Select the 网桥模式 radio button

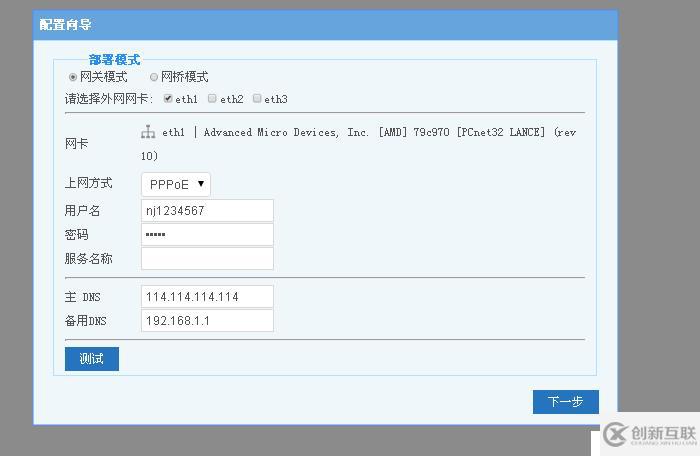pos(154,77)
